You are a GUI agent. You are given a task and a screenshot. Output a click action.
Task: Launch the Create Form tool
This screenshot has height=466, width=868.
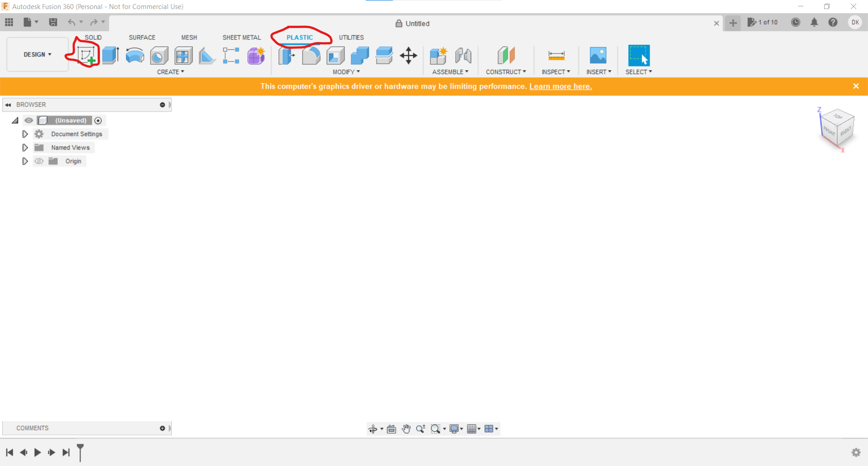pos(255,55)
